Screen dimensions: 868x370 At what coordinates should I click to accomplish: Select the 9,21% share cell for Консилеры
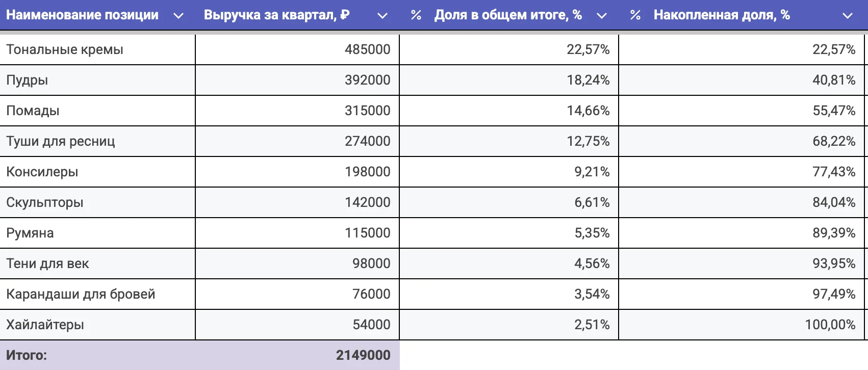tap(592, 172)
